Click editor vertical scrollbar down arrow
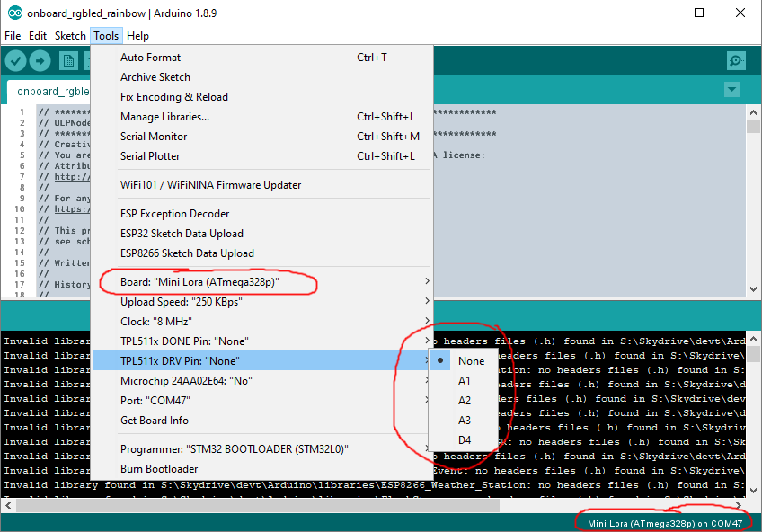The width and height of the screenshot is (762, 532). tap(753, 289)
